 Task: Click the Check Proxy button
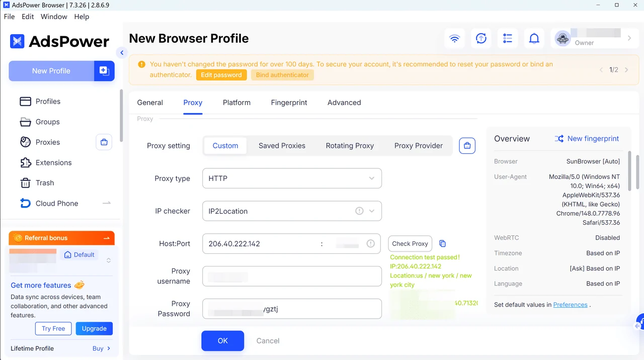click(x=410, y=243)
